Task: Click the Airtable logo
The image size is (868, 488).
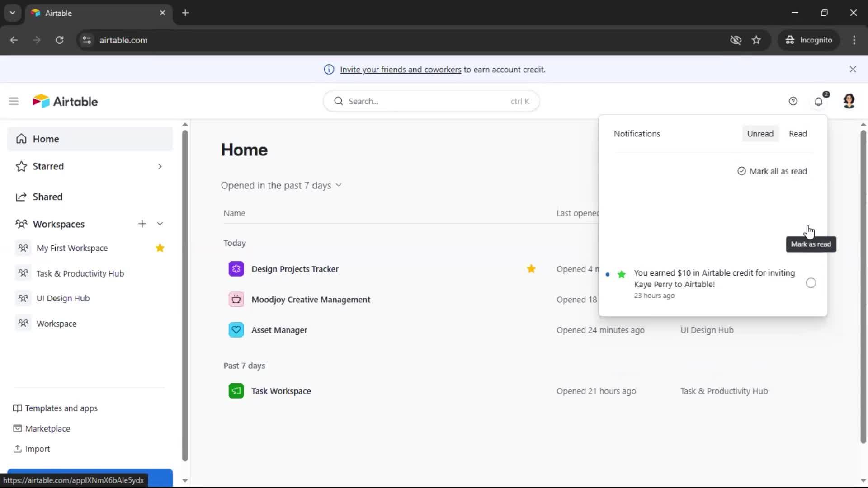Action: point(65,101)
